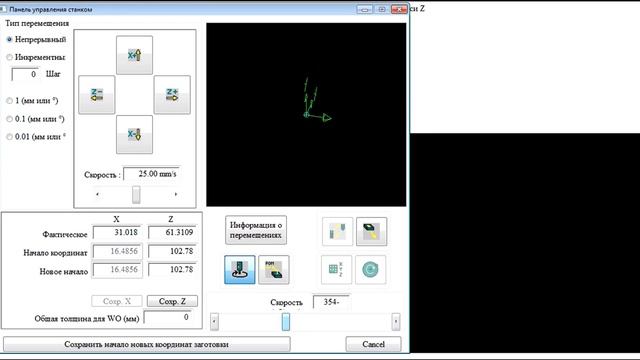This screenshot has height=360, width=640.
Task: Click the teal grid icon
Action: 336,269
